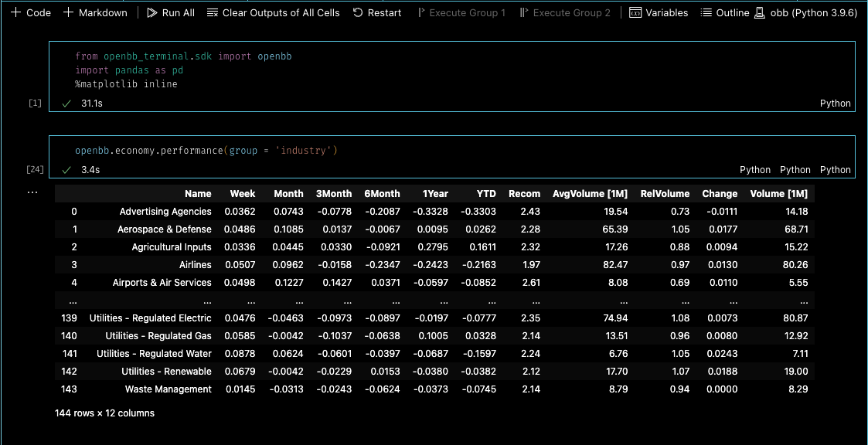Image resolution: width=868 pixels, height=445 pixels.
Task: Click the 144 rows × 12 columns summary
Action: (x=104, y=413)
